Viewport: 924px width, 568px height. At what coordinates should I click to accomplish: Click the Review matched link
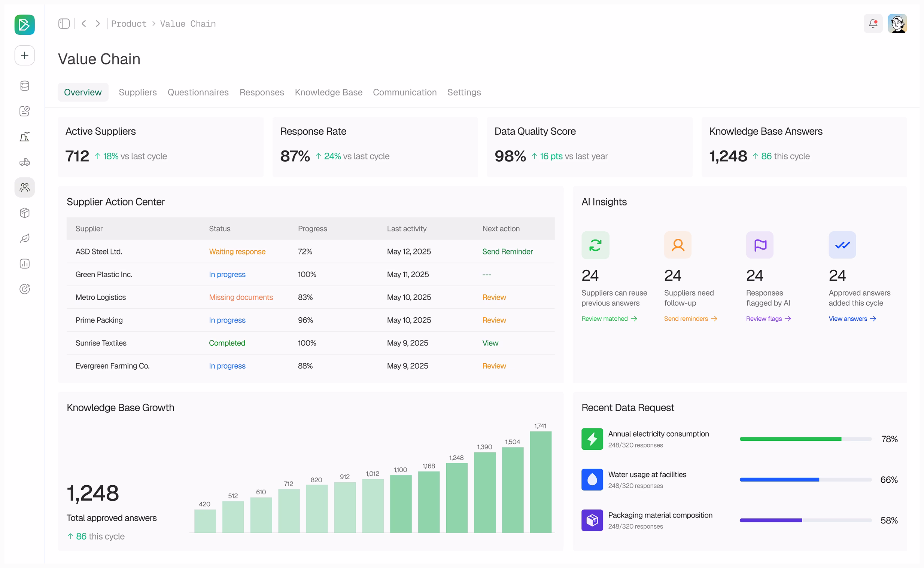tap(609, 318)
